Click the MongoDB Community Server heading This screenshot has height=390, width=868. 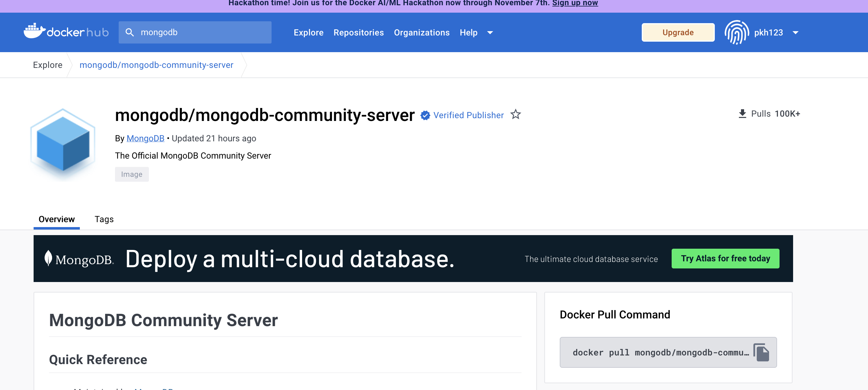click(x=163, y=320)
